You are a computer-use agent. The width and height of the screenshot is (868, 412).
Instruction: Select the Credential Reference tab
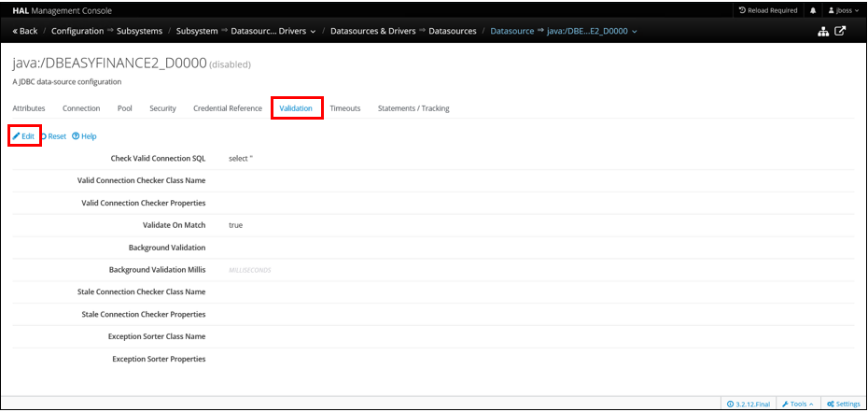coord(228,108)
